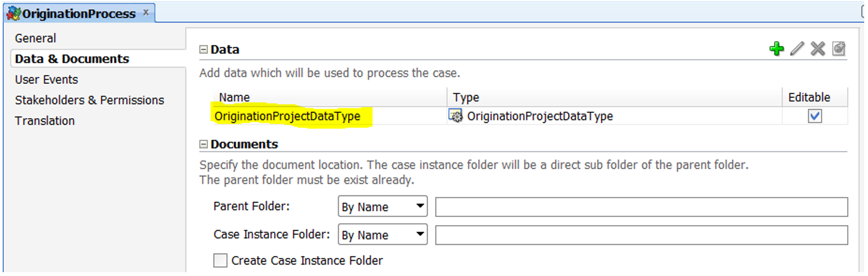Go to Stakeholders & Permissions

(x=89, y=100)
